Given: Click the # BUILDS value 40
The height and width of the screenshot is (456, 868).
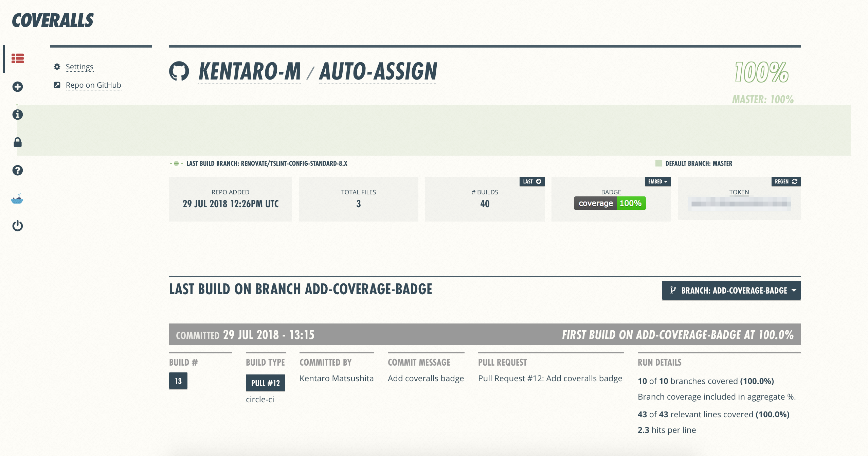Looking at the screenshot, I should [485, 204].
